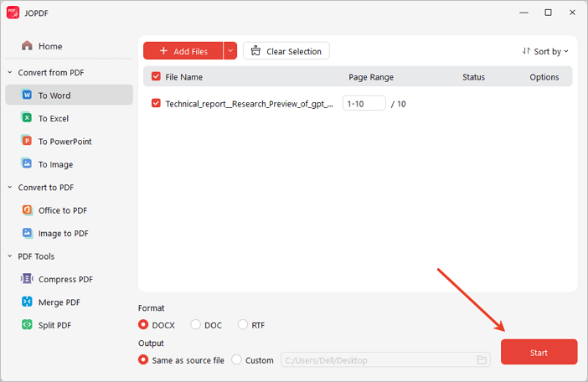
Task: Open the To Excel converter
Action: [x=69, y=118]
